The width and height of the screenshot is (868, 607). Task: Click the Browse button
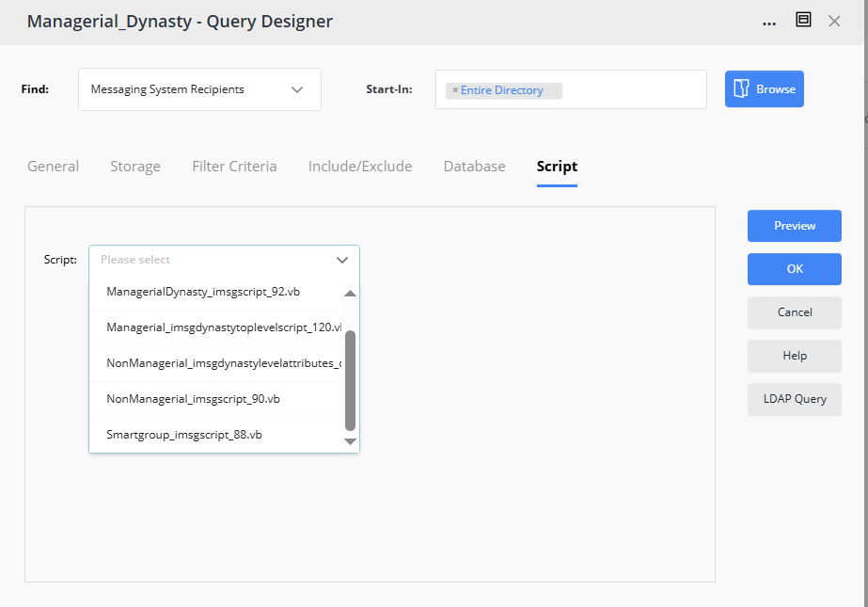point(764,89)
